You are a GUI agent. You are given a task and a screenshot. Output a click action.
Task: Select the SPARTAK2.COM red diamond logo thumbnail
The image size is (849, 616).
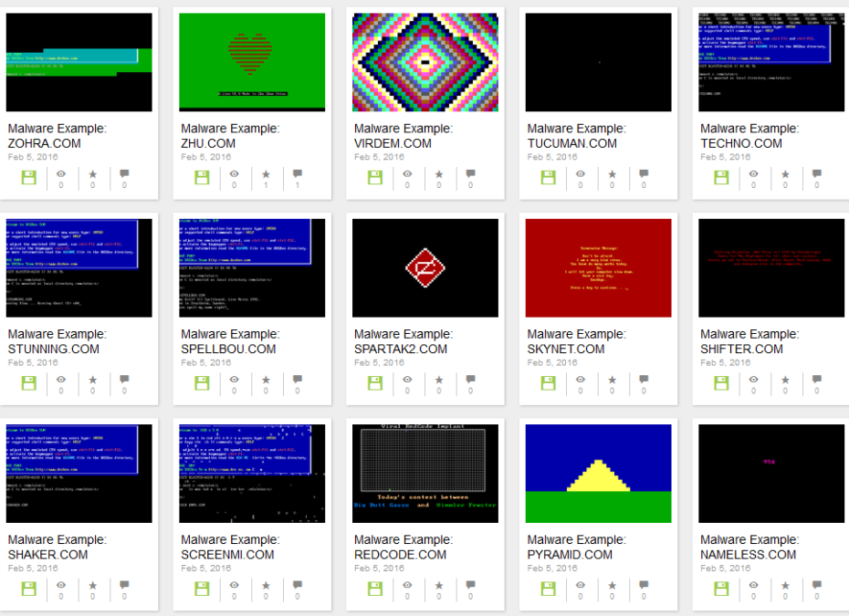[x=425, y=267]
